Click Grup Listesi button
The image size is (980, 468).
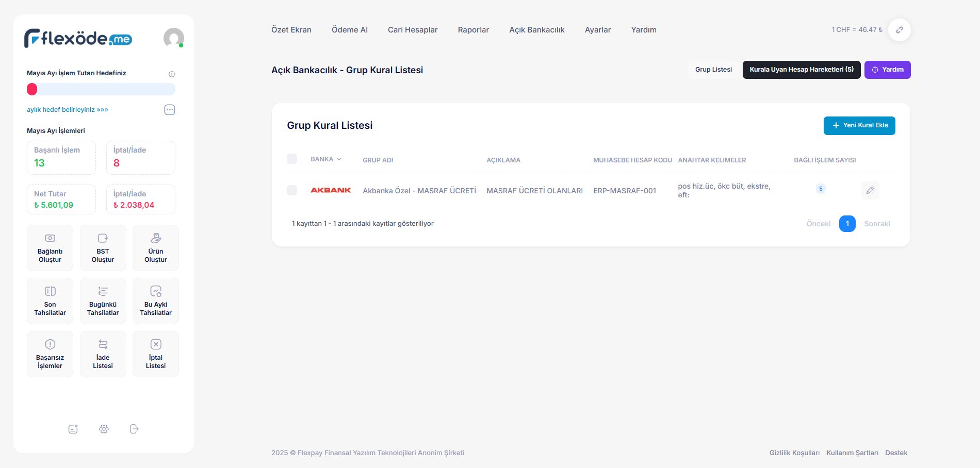[713, 70]
